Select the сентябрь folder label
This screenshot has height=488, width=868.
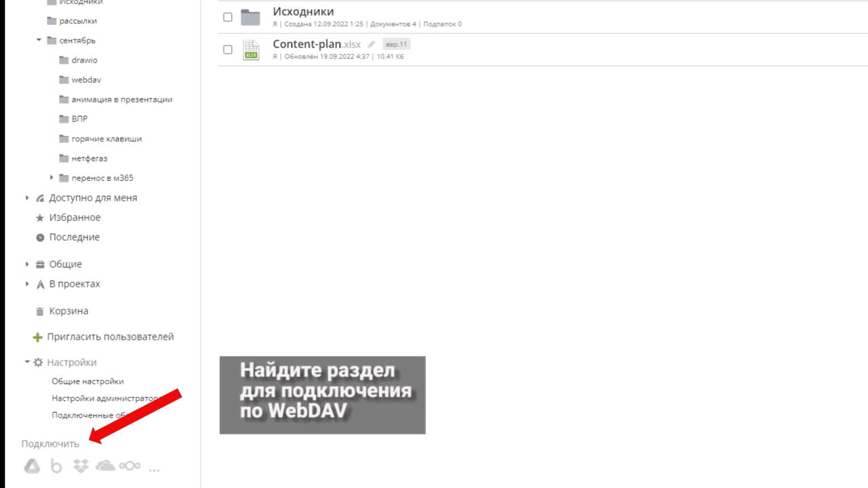77,40
